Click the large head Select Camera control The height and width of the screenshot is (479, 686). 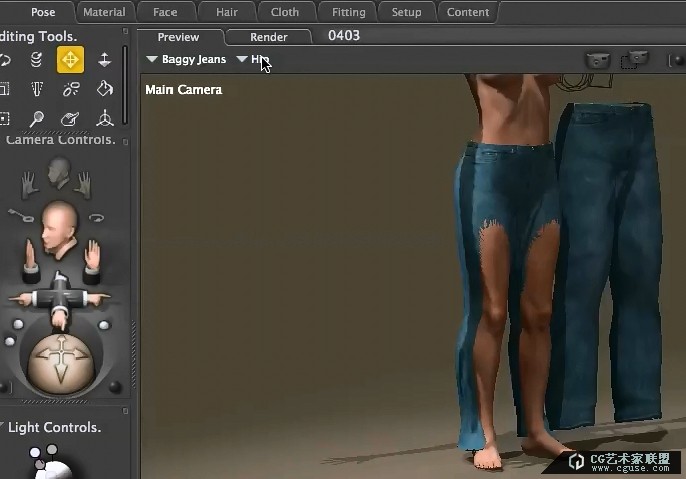pos(60,229)
